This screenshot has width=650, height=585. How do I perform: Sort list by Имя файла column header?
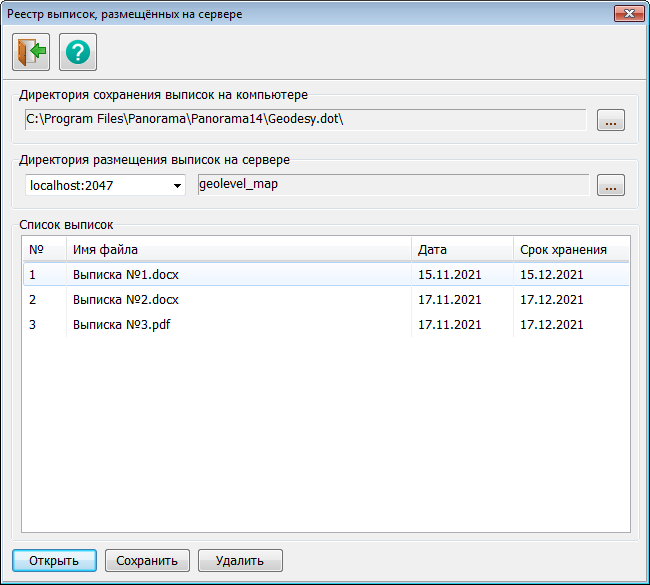[x=238, y=250]
